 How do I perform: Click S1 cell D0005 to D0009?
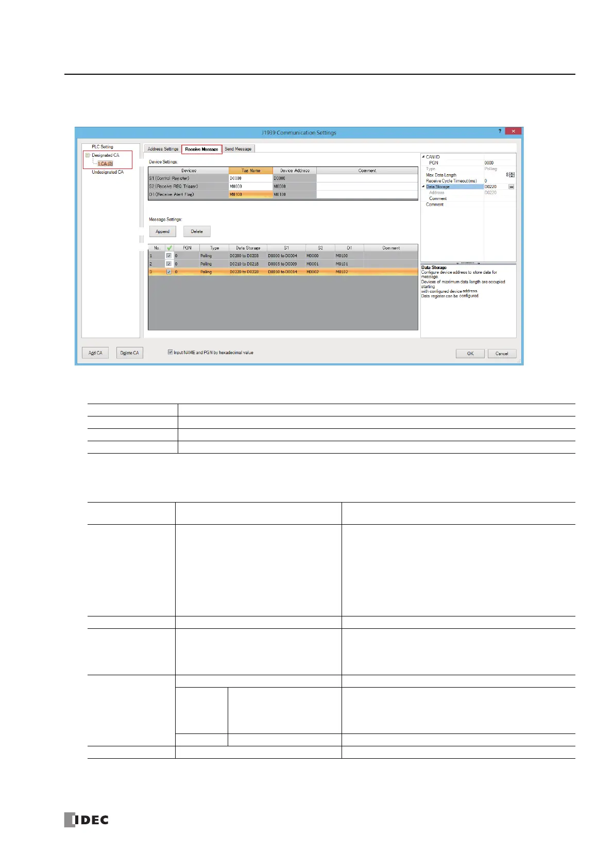286,264
